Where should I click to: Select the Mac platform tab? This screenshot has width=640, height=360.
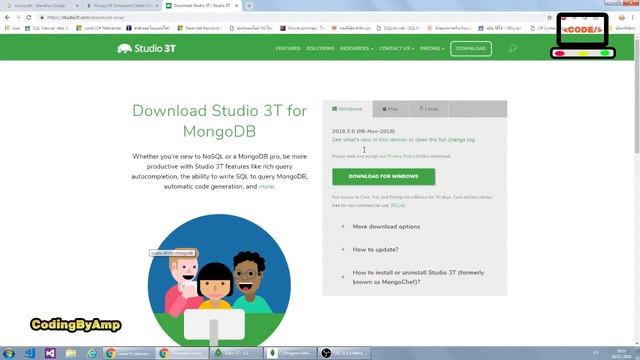(390, 109)
